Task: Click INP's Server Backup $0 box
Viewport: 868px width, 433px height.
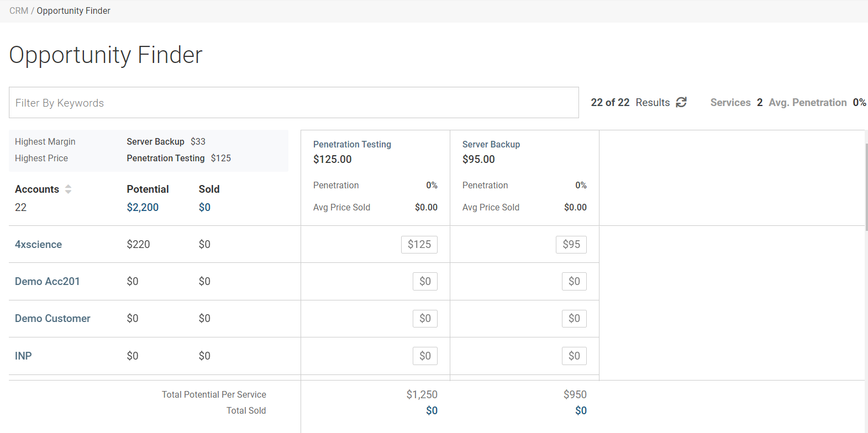Action: [x=574, y=356]
